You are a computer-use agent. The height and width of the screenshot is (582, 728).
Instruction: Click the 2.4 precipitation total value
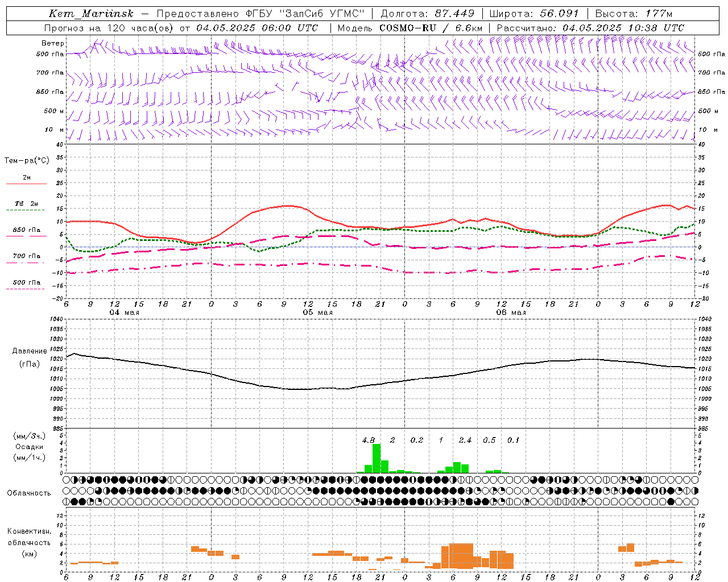tap(465, 440)
